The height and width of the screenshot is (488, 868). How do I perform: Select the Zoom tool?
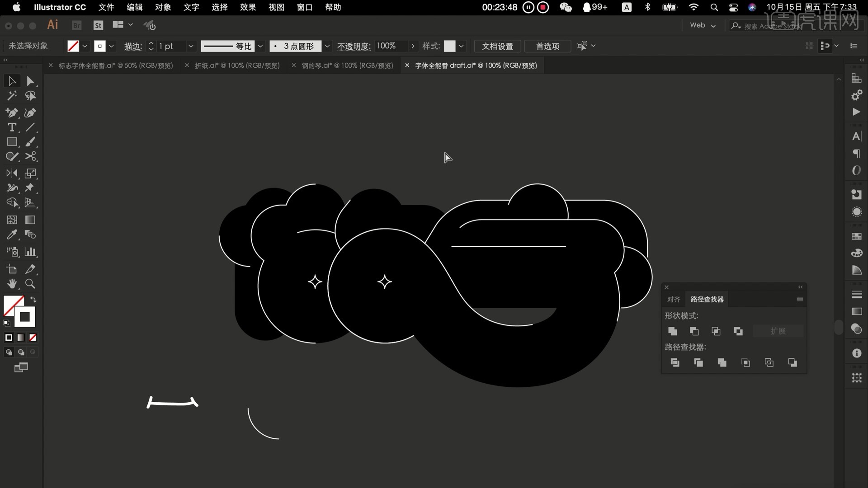(30, 284)
